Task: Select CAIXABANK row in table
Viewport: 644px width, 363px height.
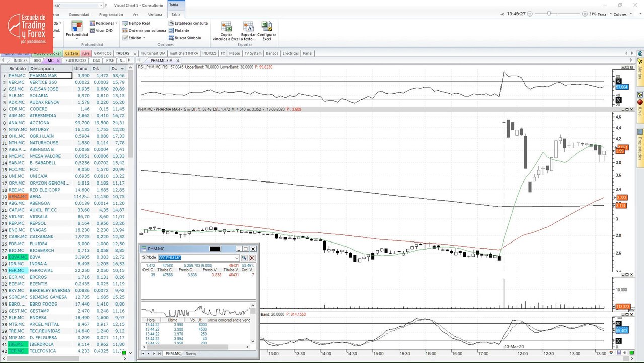Action: 64,237
